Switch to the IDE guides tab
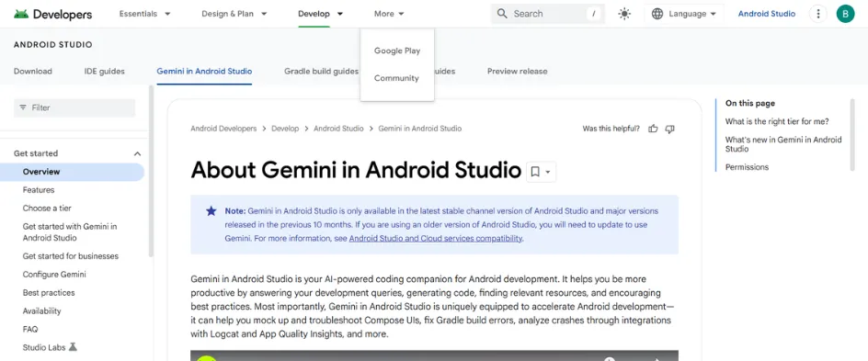 (x=104, y=72)
